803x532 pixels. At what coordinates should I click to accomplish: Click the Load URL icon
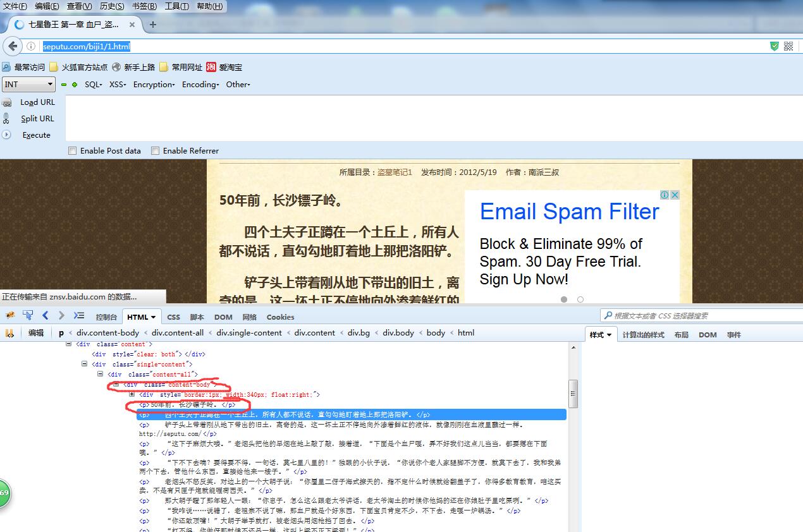pyautogui.click(x=7, y=102)
